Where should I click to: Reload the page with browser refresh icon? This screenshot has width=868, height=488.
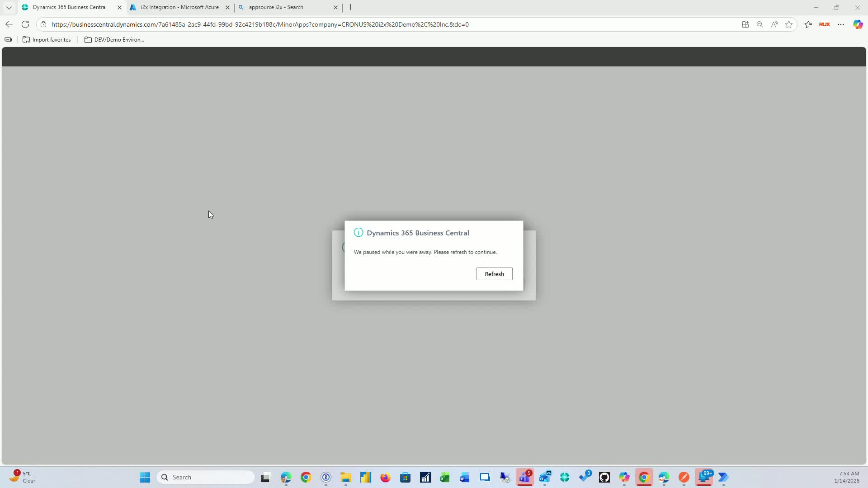point(25,24)
